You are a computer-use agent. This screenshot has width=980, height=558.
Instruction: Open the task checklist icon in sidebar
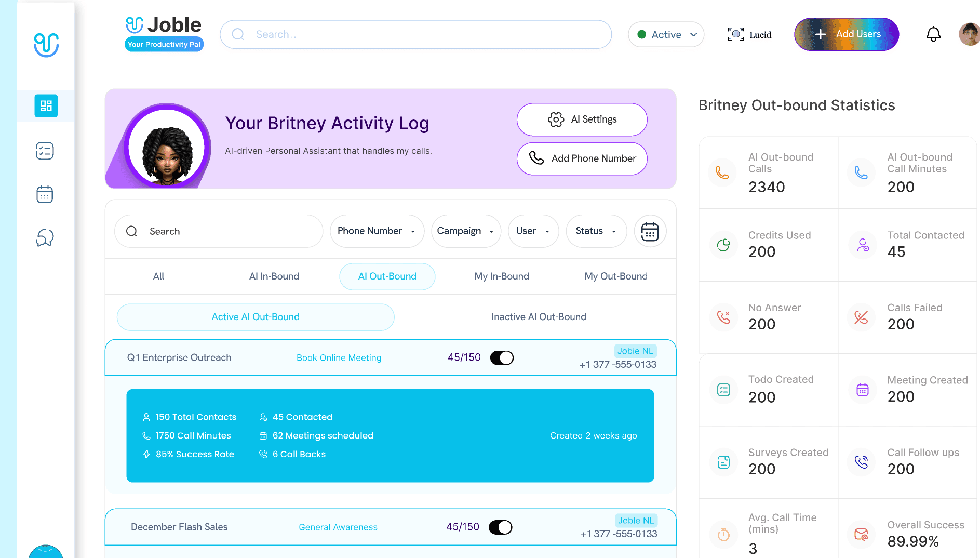tap(45, 151)
